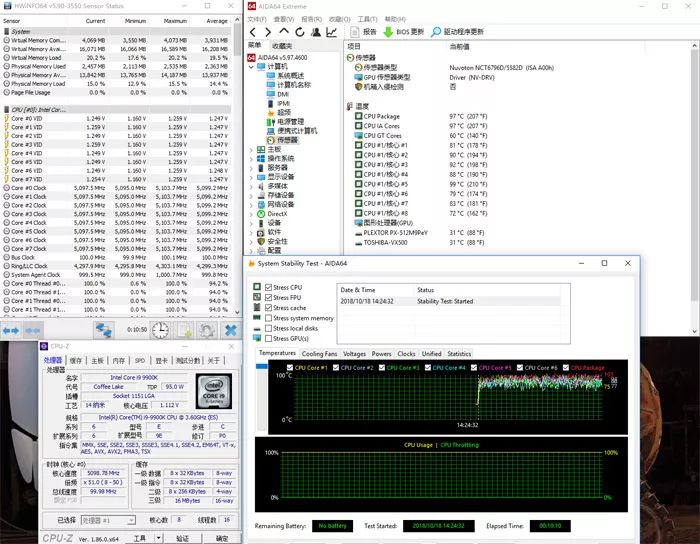The height and width of the screenshot is (544, 700).
Task: Open AIDA64 工具(T) menu
Action: point(367,19)
